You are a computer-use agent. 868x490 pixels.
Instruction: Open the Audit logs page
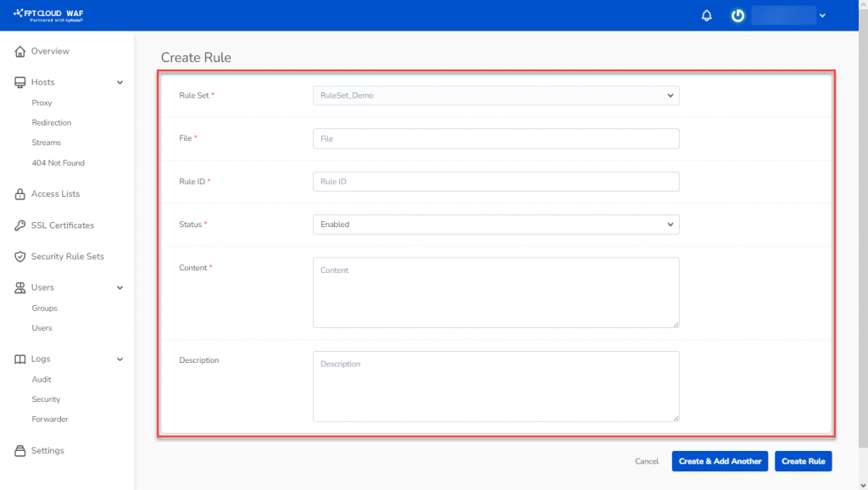click(x=41, y=379)
